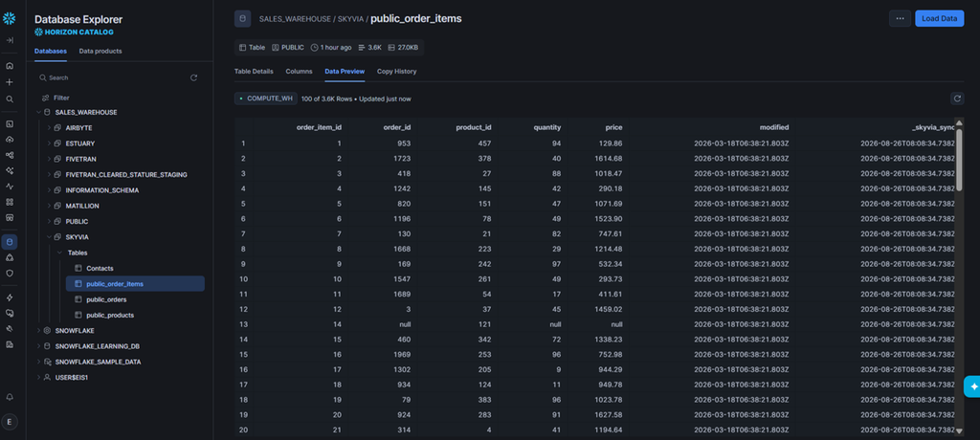Click the plus Create icon in sidebar
This screenshot has height=440, width=980.
tap(10, 82)
